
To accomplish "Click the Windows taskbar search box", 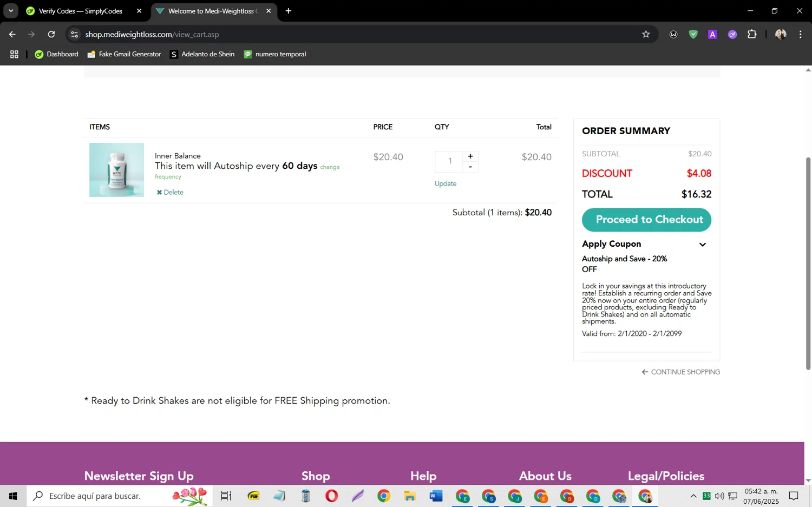I will coord(120,496).
